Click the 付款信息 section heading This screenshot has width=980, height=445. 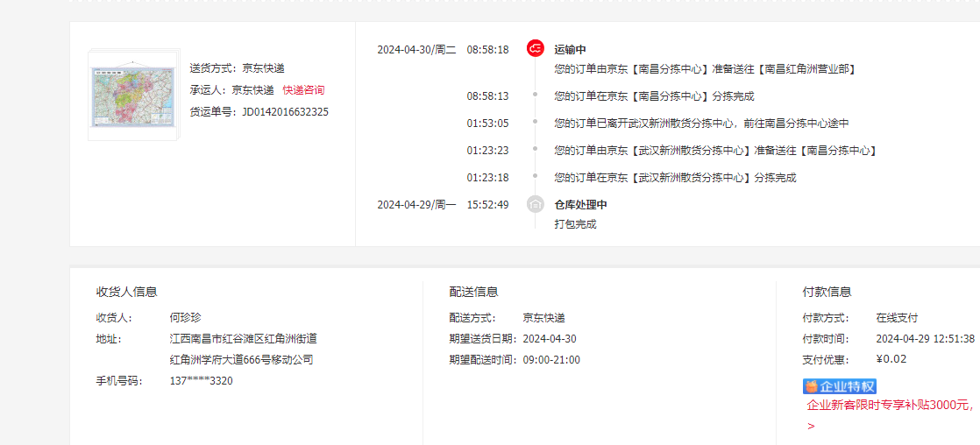tap(827, 292)
